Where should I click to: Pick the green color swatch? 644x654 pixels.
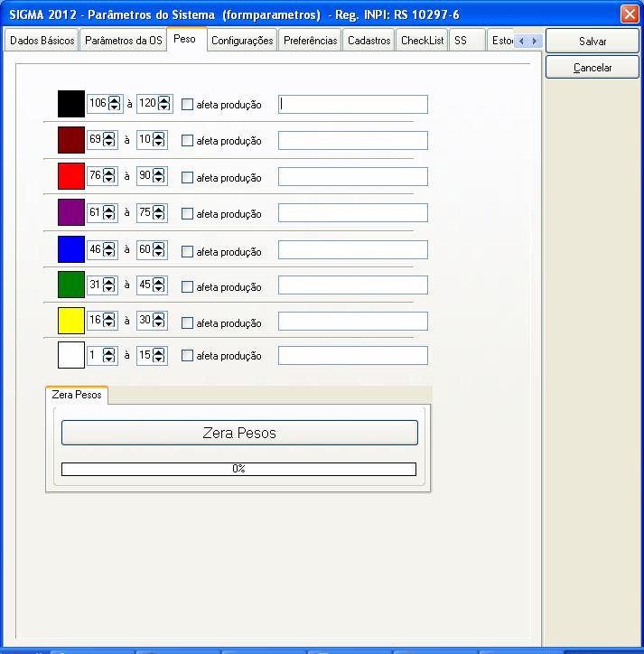tap(71, 285)
